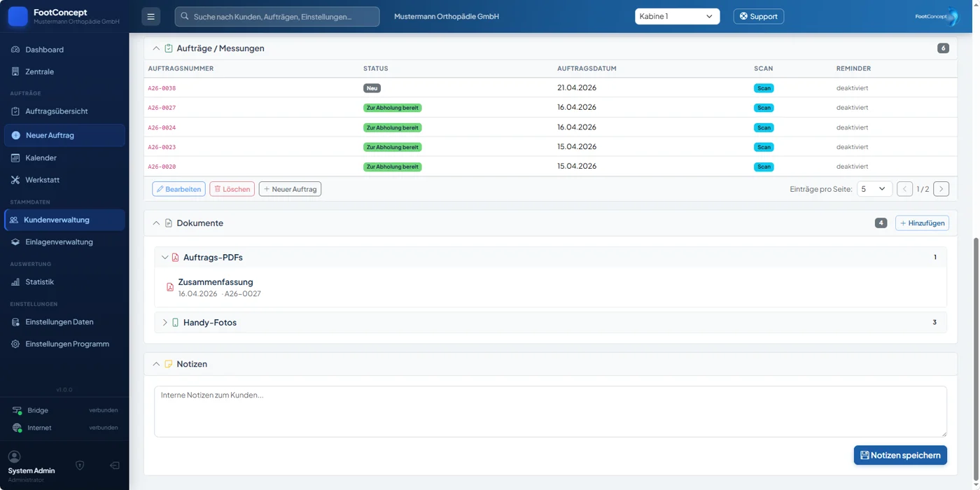The image size is (980, 490).
Task: Click the Zentrale building icon
Action: [x=15, y=71]
